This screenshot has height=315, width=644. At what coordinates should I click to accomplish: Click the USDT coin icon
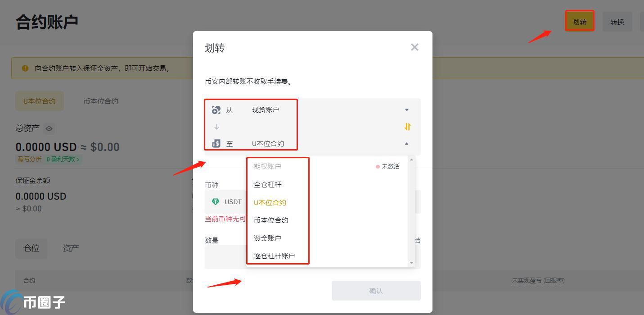coord(216,202)
